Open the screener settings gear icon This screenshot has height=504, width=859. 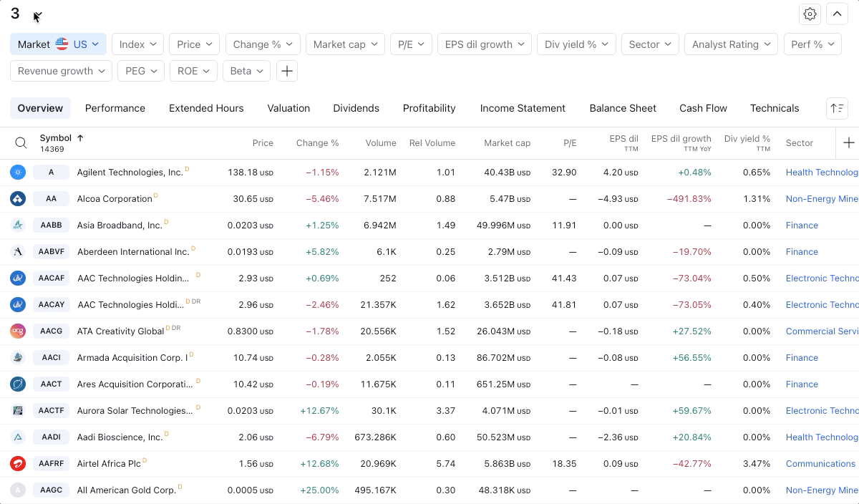[810, 14]
